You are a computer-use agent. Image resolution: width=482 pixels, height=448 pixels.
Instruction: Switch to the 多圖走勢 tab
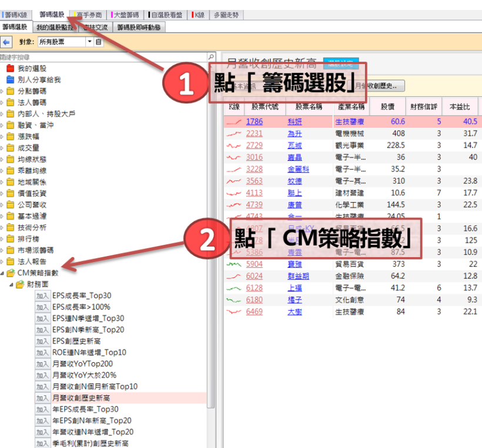(x=226, y=15)
